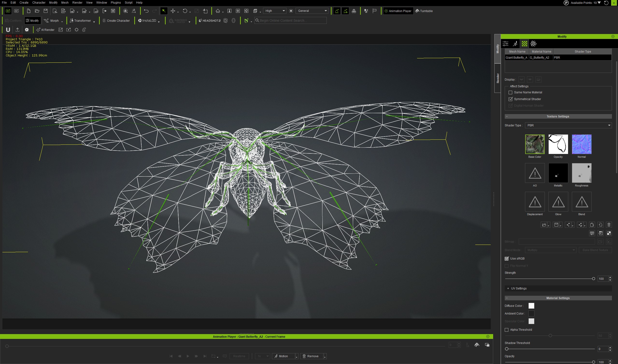This screenshot has width=618, height=364.
Task: Click the Undo arrow icon
Action: 146,11
